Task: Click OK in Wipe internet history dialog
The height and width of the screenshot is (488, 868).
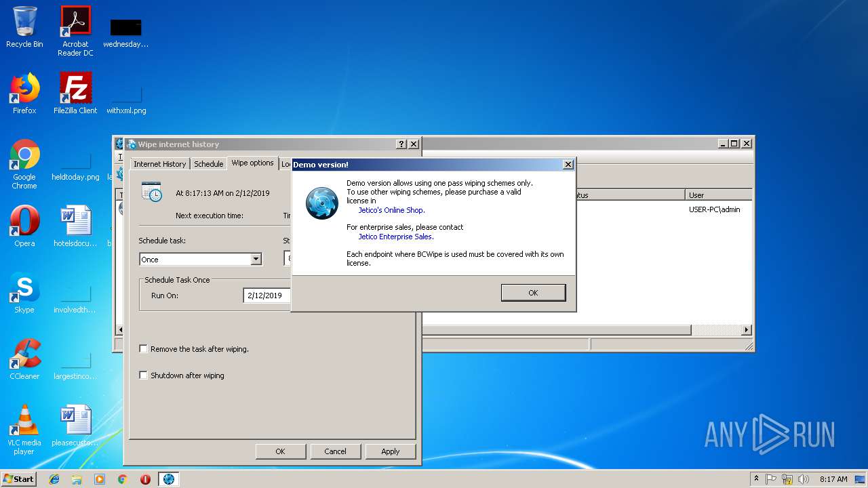Action: [280, 451]
